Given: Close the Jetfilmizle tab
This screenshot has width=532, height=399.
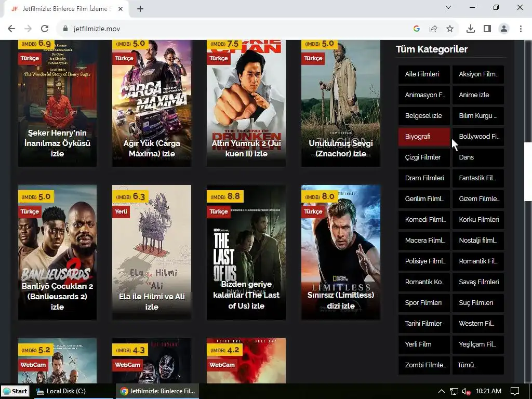Looking at the screenshot, I should 121,9.
